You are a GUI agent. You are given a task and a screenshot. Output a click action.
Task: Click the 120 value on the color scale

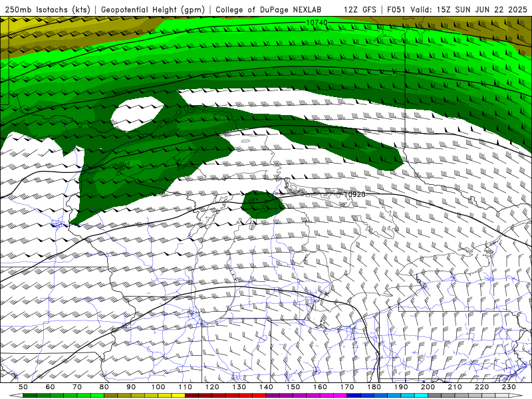point(212,387)
